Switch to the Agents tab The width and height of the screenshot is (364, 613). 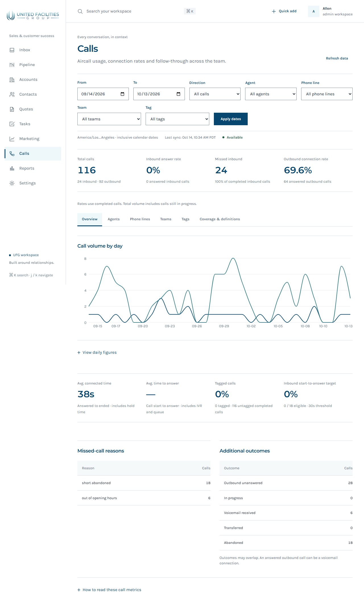(114, 219)
